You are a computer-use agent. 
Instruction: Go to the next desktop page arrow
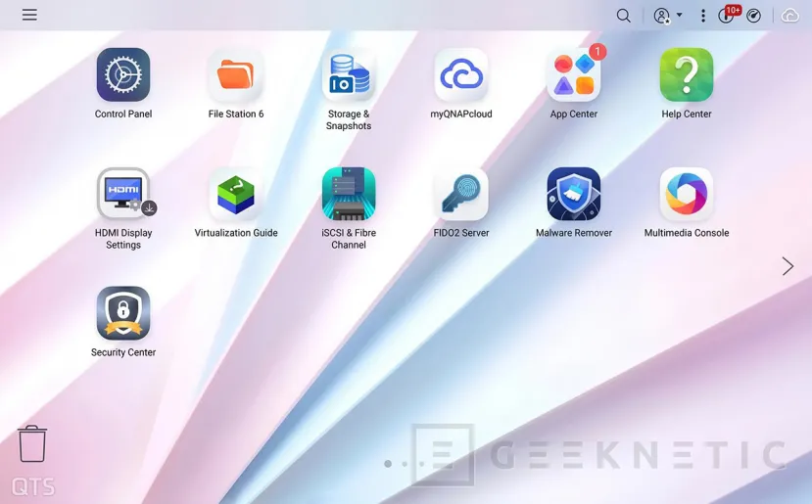(788, 266)
